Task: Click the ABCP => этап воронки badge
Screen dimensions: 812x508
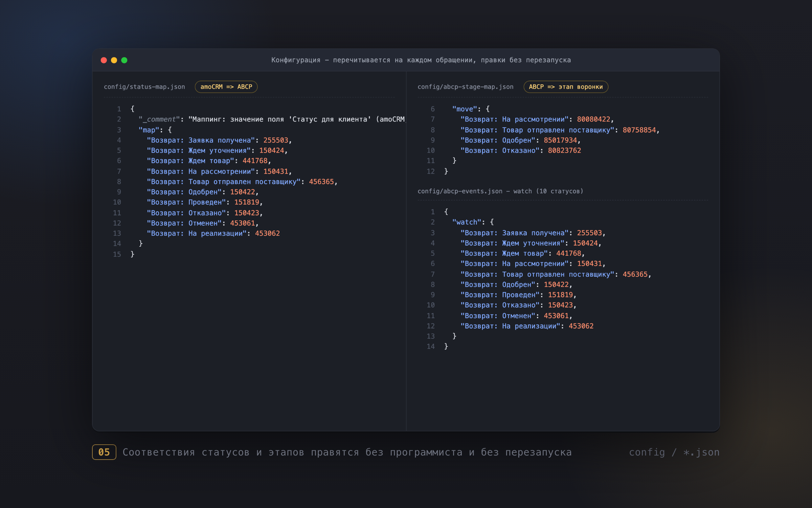Action: (566, 87)
